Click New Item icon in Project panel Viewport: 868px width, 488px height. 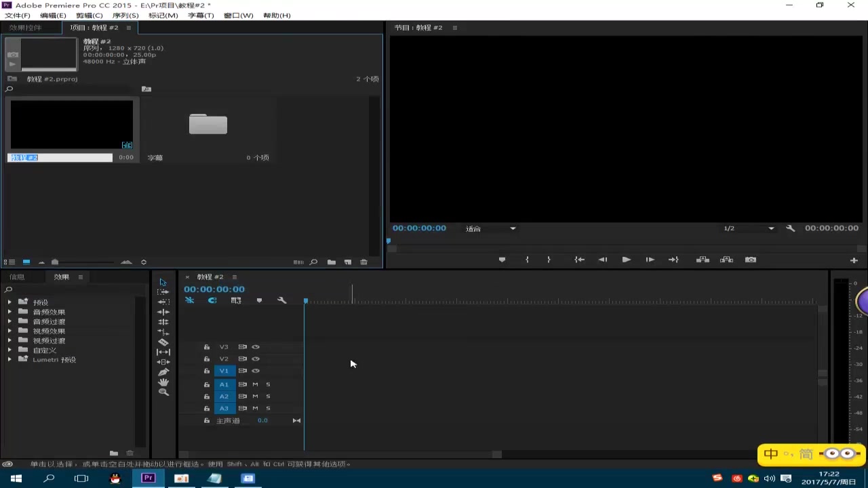tap(348, 262)
